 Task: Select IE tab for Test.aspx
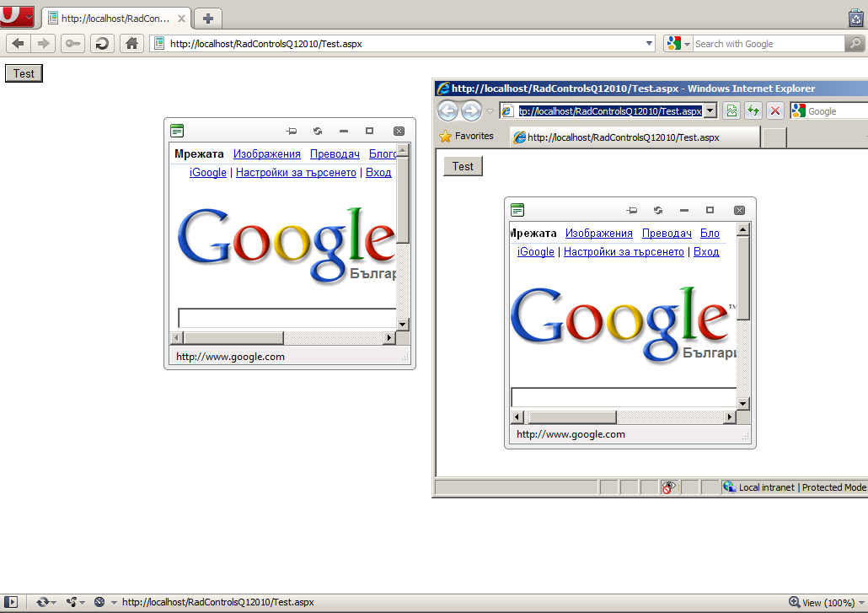pos(635,137)
